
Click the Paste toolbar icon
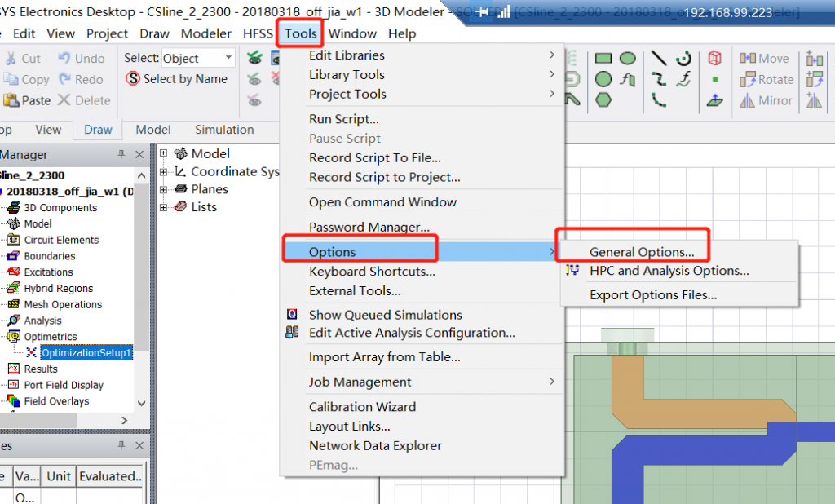tap(11, 100)
